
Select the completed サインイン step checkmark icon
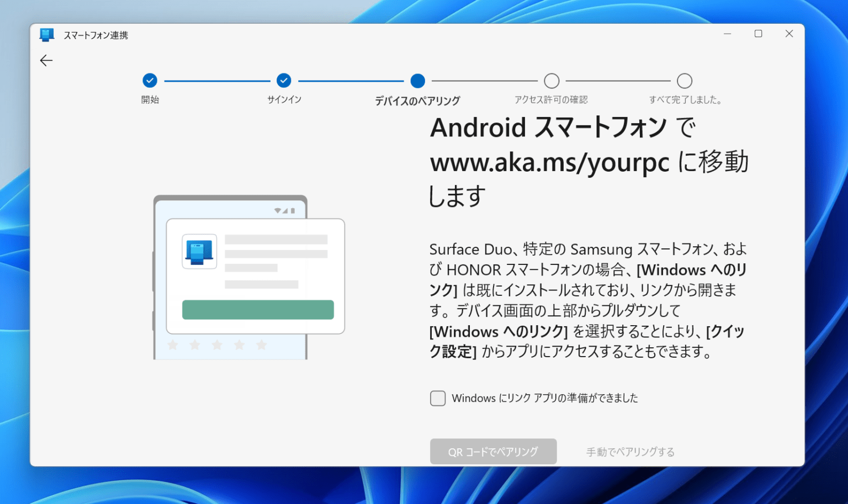284,81
